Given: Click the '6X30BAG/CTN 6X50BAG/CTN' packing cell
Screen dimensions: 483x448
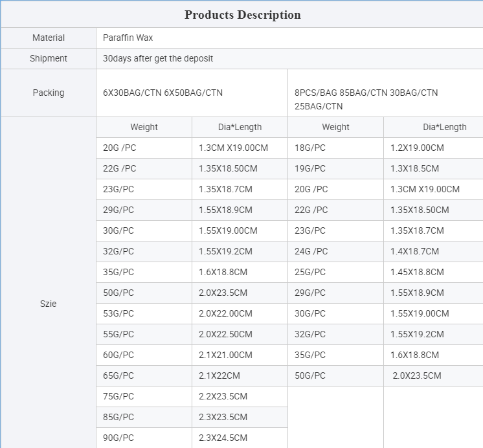Looking at the screenshot, I should pyautogui.click(x=192, y=93).
